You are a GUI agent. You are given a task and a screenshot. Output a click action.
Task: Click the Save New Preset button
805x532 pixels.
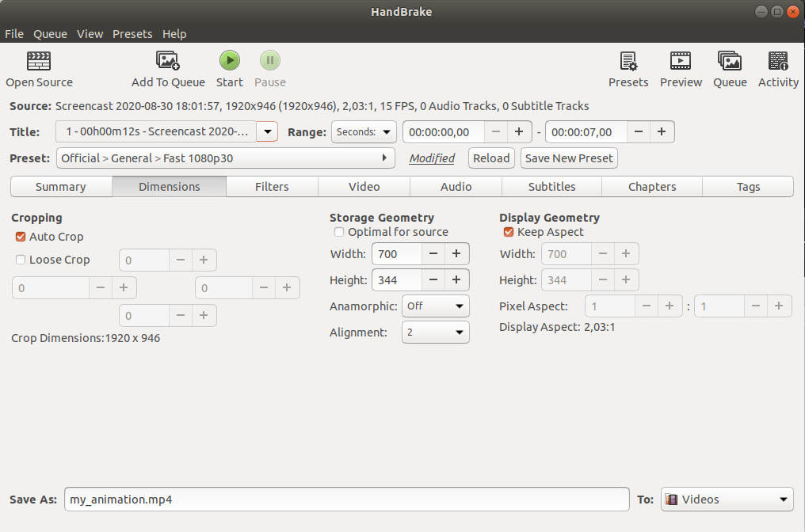[569, 158]
